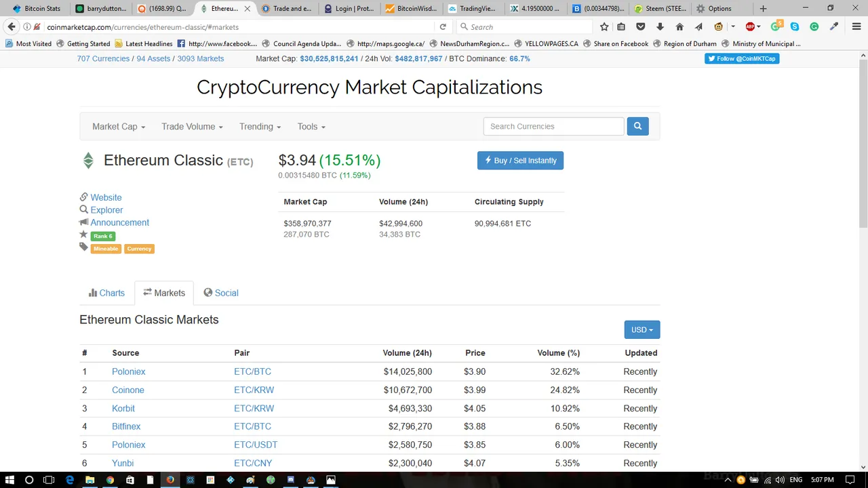This screenshot has width=868, height=488.
Task: Open Chrome from the taskbar
Action: (110, 480)
